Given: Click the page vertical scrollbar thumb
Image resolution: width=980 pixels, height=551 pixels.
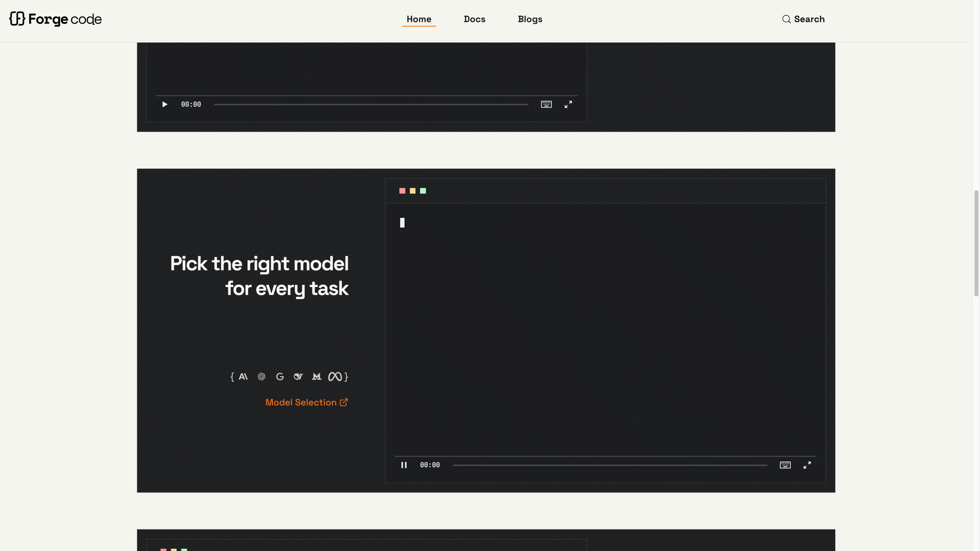Looking at the screenshot, I should click(976, 243).
